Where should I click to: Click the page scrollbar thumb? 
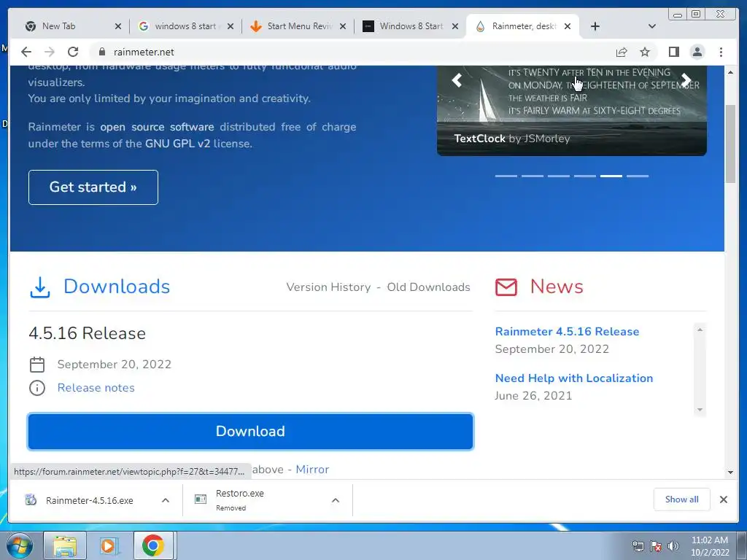(x=730, y=143)
